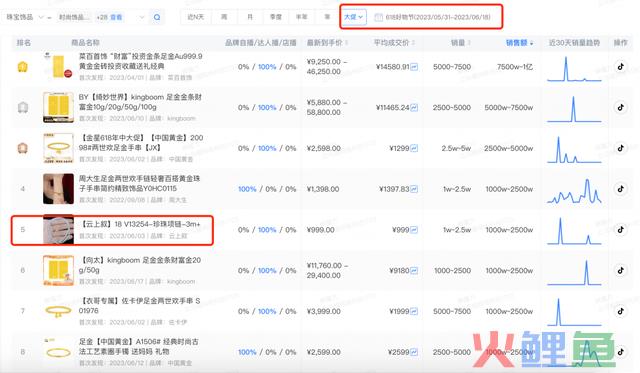
Task: Open price trend icon beside ¥999 average price
Action: 414,230
